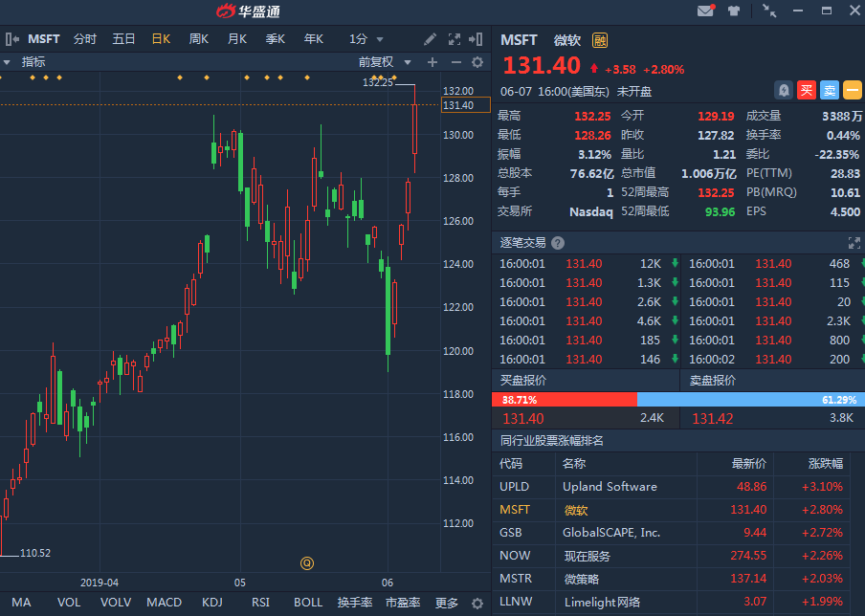Click the price alert bell icon
The image size is (865, 616).
pos(784,90)
